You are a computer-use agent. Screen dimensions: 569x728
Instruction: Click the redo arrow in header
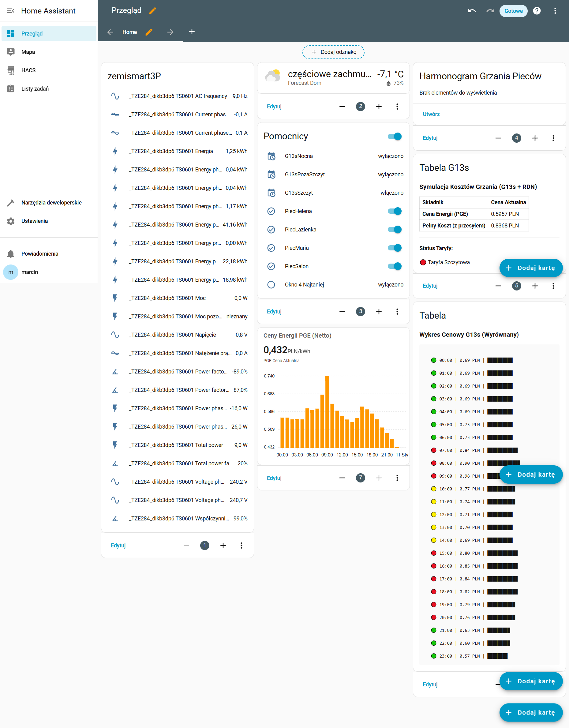(490, 11)
